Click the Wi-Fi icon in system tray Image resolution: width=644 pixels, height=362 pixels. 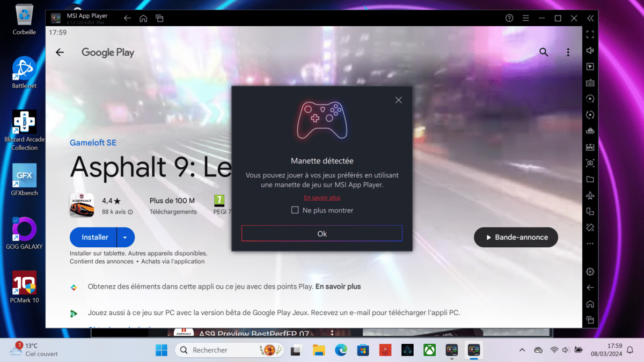[x=554, y=350]
